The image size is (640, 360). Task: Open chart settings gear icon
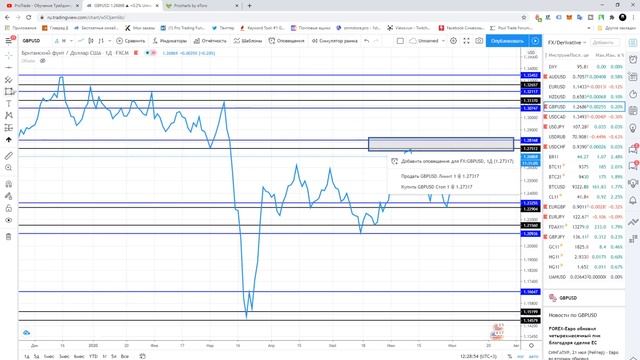pyautogui.click(x=453, y=41)
